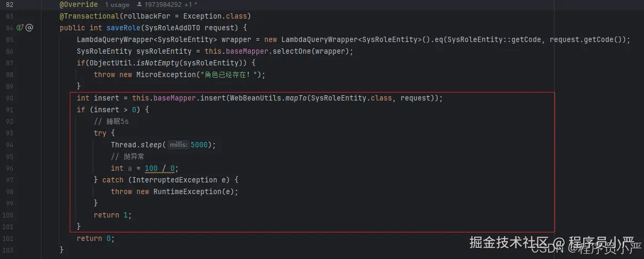The image size is (644, 259).
Task: Click the underlined expression "100 / 0"
Action: click(x=160, y=168)
